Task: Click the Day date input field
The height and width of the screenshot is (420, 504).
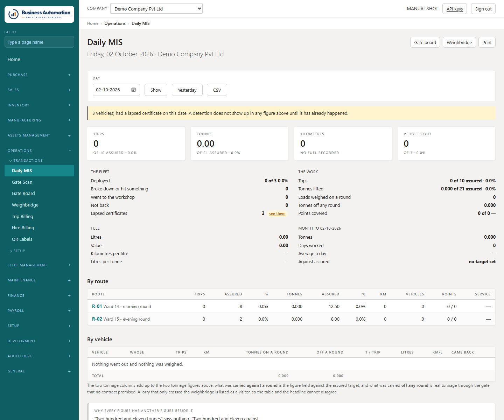Action: pos(116,90)
